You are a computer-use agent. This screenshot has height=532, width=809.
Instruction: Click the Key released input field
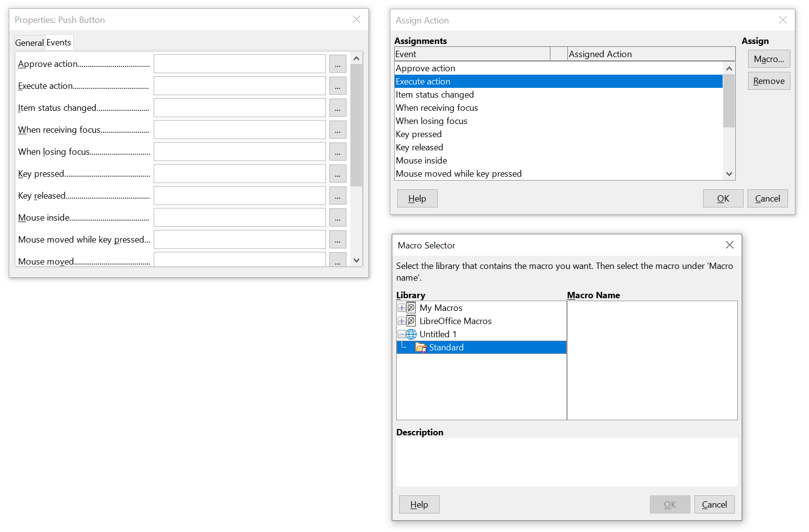click(240, 196)
